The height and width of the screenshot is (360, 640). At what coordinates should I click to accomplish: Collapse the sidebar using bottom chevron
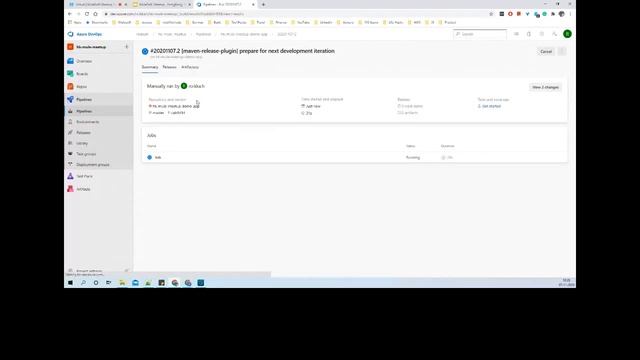(127, 271)
